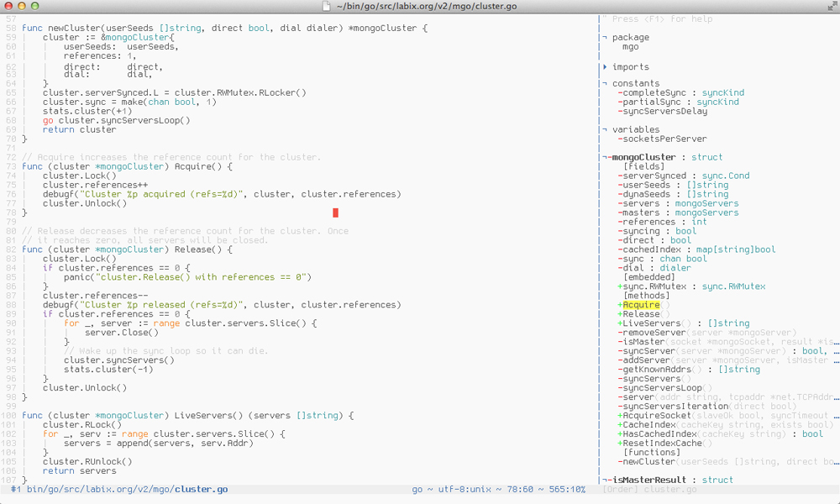This screenshot has height=504, width=840.
Task: Select HasCachedIndex method in tagbar
Action: pos(659,433)
